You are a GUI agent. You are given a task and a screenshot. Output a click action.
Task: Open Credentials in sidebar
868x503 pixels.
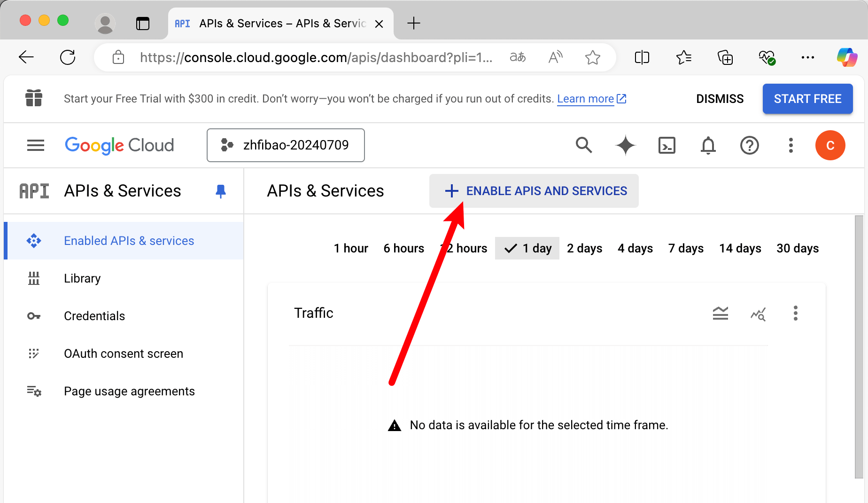tap(124, 316)
